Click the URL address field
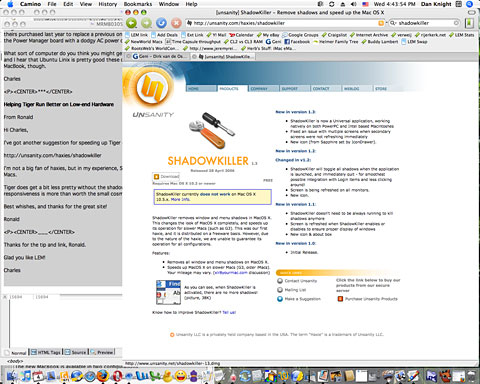Image resolution: width=480 pixels, height=384 pixels. click(285, 23)
